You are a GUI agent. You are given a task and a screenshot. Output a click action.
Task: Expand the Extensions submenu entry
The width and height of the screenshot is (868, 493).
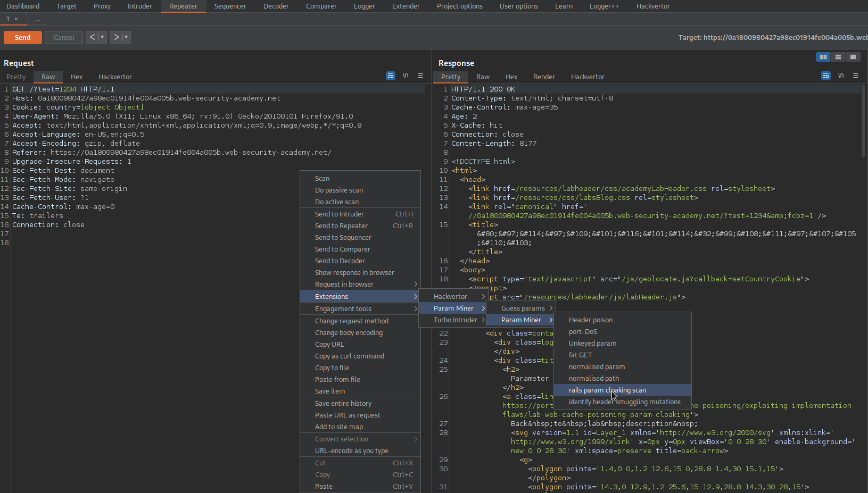point(360,297)
